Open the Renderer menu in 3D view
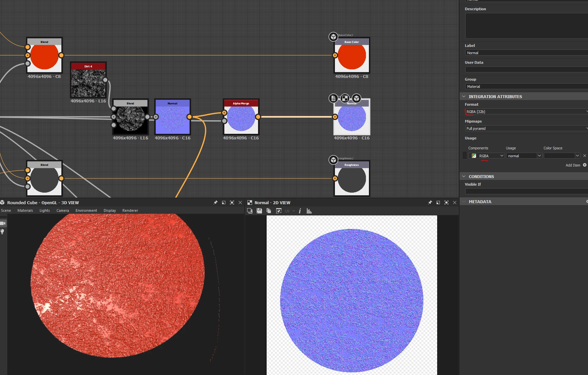Image resolution: width=588 pixels, height=375 pixels. [130, 210]
